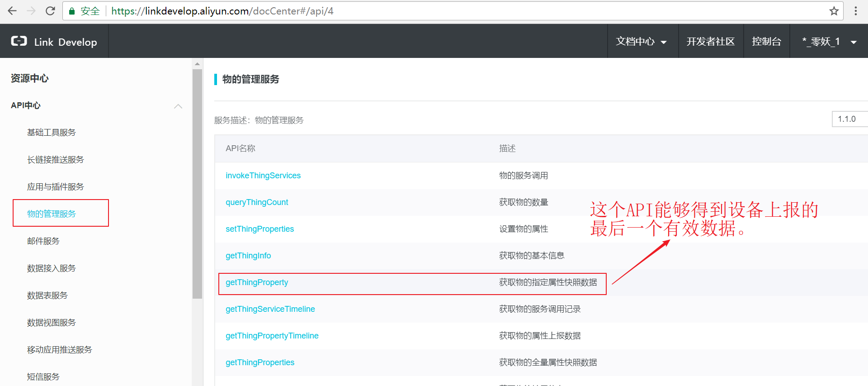This screenshot has height=386, width=868.
Task: Click the 获取物的指定属性快照数据 description
Action: pos(548,282)
